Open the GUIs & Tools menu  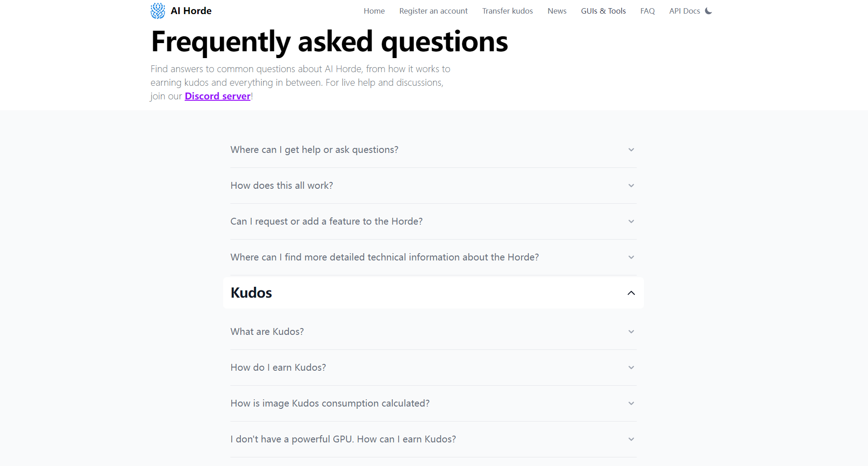603,11
